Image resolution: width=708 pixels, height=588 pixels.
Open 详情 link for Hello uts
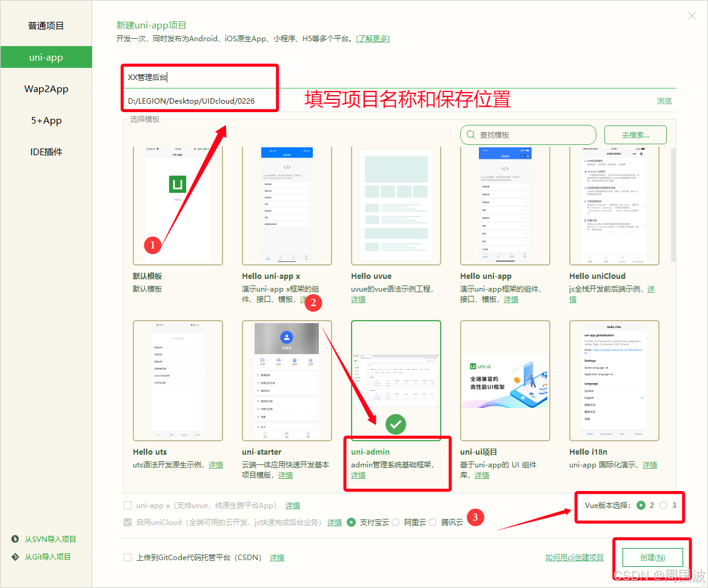(x=216, y=465)
